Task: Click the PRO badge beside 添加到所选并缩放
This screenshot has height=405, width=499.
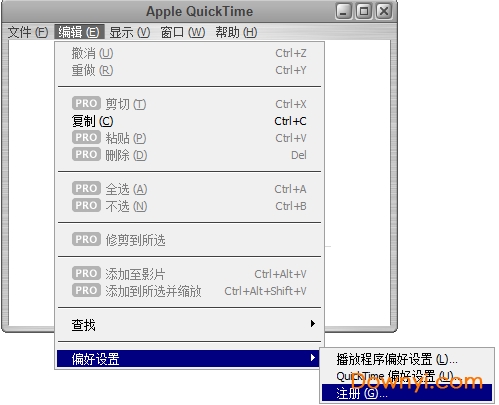Action: tap(86, 290)
